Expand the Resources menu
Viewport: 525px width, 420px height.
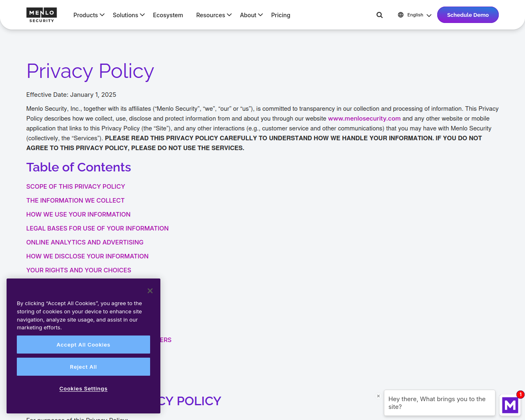click(214, 15)
